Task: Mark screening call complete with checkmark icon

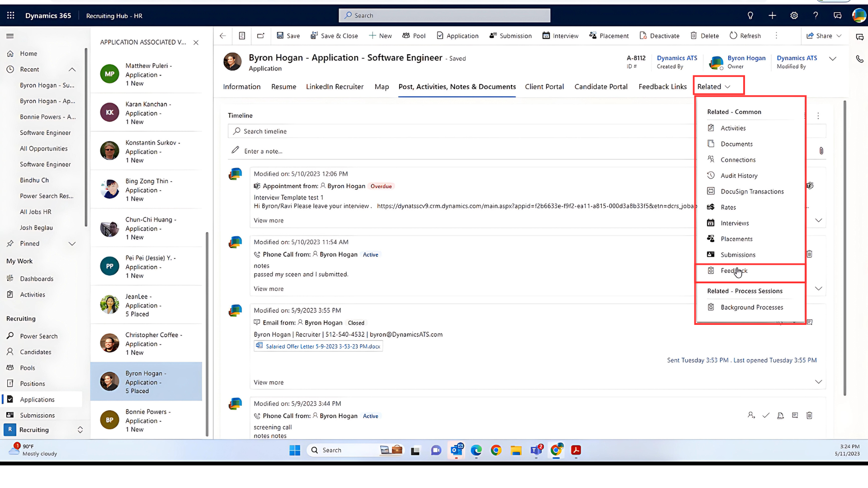Action: tap(766, 415)
